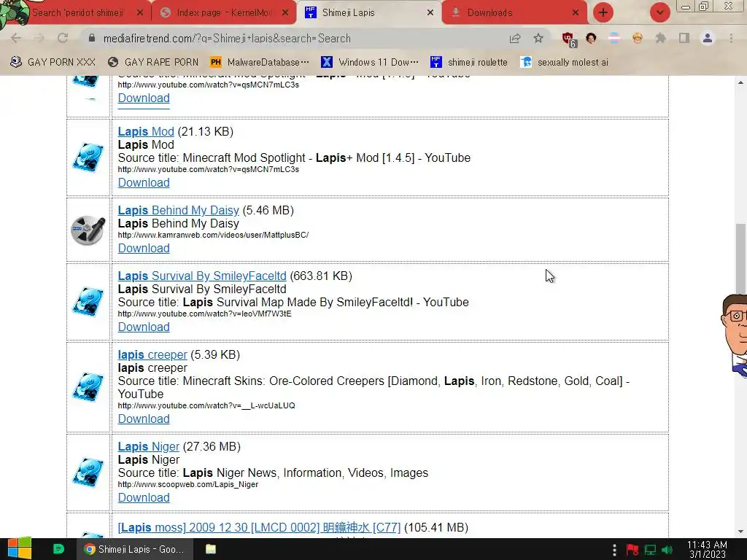This screenshot has height=560, width=747.
Task: Toggle the browser side panel icon
Action: [684, 38]
